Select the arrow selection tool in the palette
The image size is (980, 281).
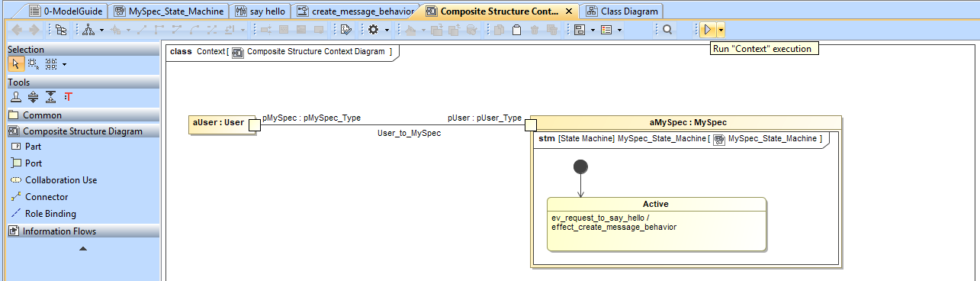tap(15, 64)
